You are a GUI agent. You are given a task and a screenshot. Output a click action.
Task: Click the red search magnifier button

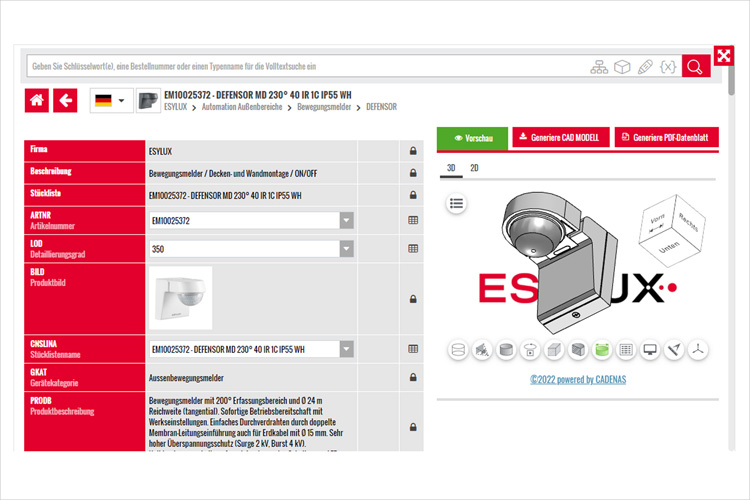click(695, 66)
